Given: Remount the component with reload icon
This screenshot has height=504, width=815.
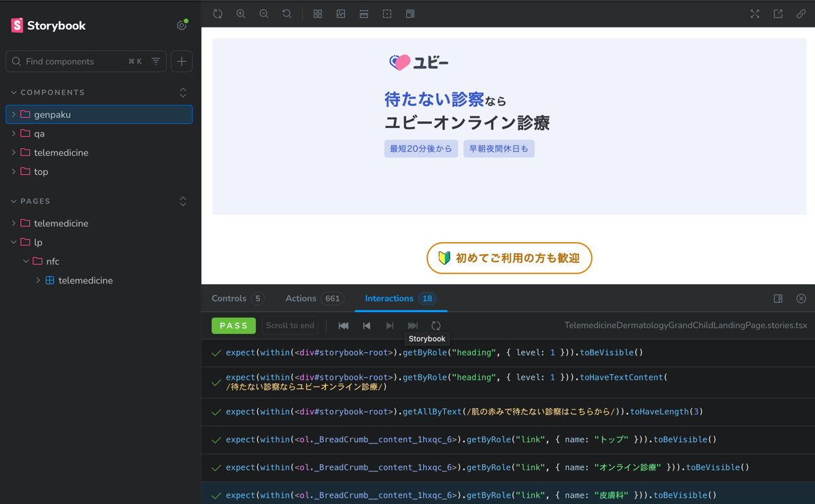Looking at the screenshot, I should point(218,14).
